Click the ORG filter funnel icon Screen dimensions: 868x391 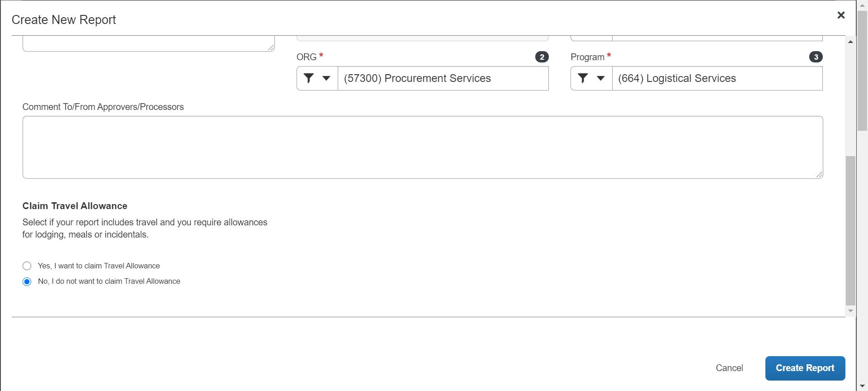click(x=308, y=78)
